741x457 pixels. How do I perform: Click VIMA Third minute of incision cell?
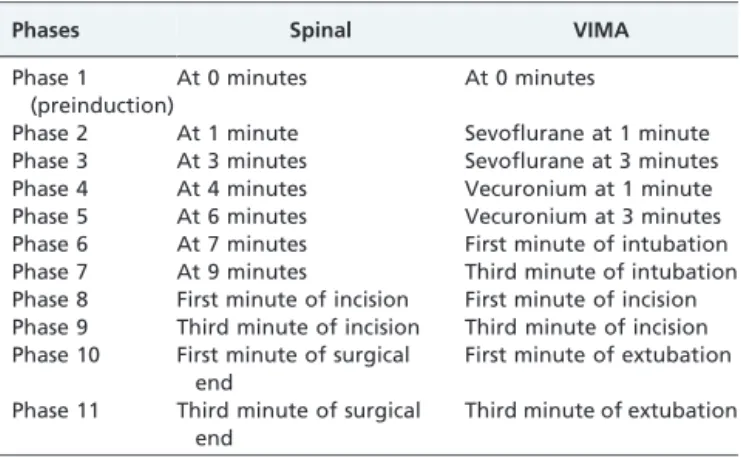coord(586,327)
